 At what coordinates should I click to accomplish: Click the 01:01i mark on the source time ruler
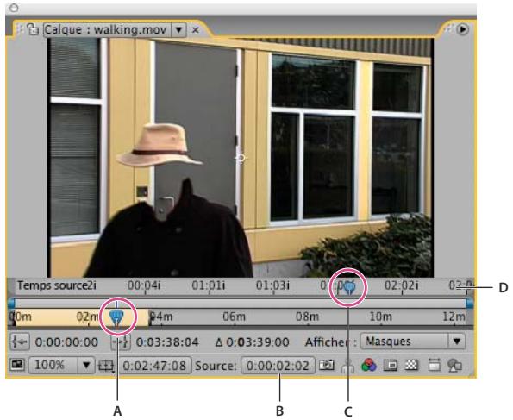click(209, 285)
